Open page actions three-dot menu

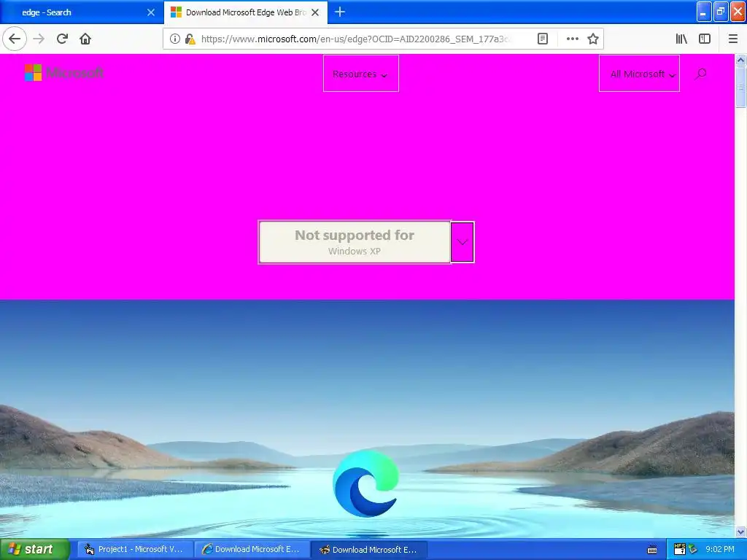coord(572,39)
